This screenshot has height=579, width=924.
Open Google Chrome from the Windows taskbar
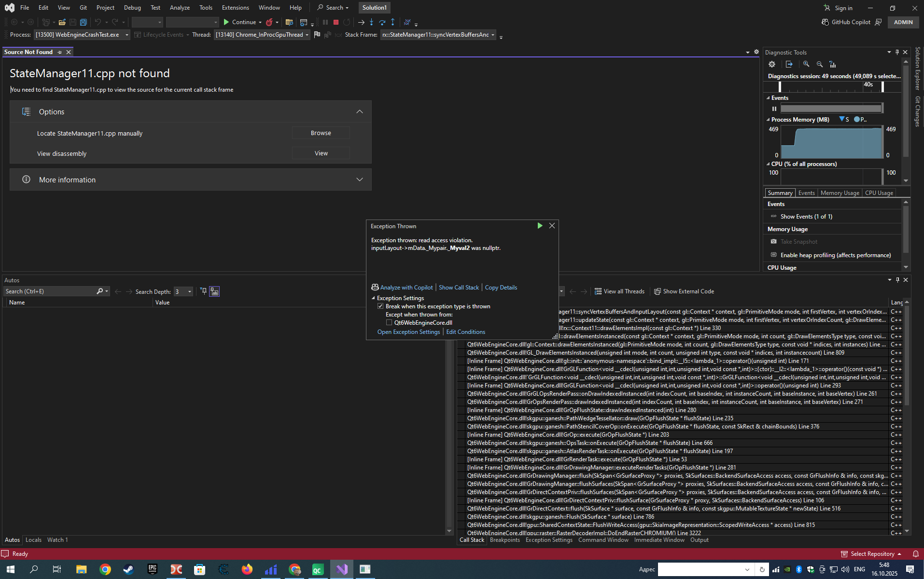coord(105,569)
